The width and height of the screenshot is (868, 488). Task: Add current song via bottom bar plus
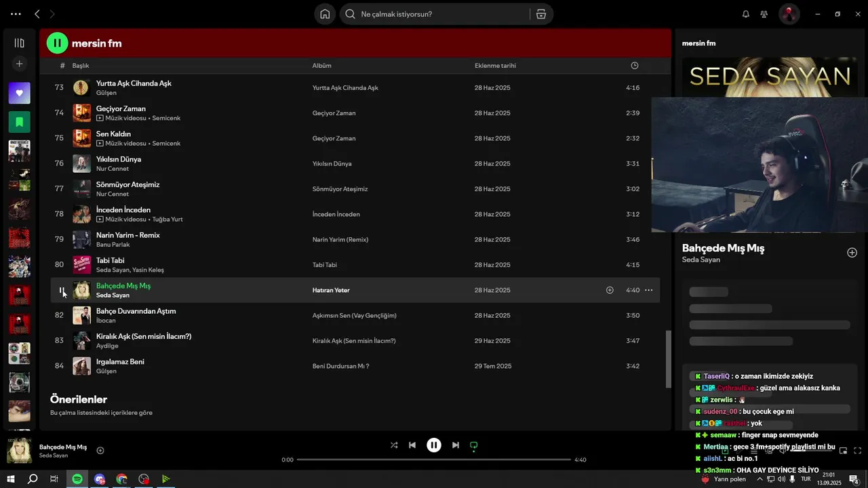coord(100,451)
